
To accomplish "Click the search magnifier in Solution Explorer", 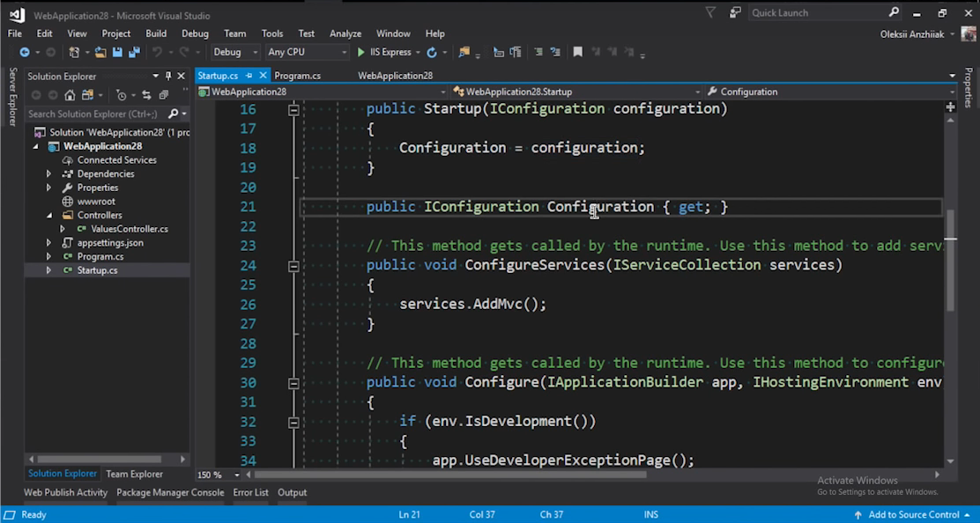I will coord(173,114).
